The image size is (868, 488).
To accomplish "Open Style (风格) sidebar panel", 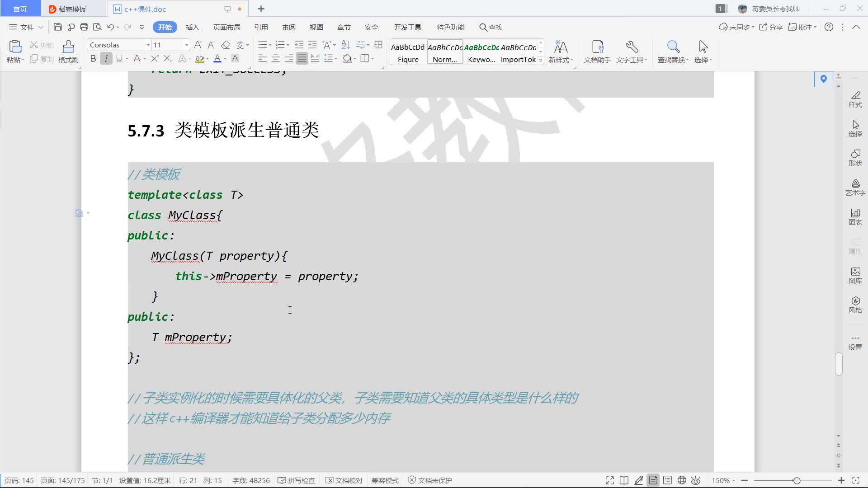I will point(855,305).
